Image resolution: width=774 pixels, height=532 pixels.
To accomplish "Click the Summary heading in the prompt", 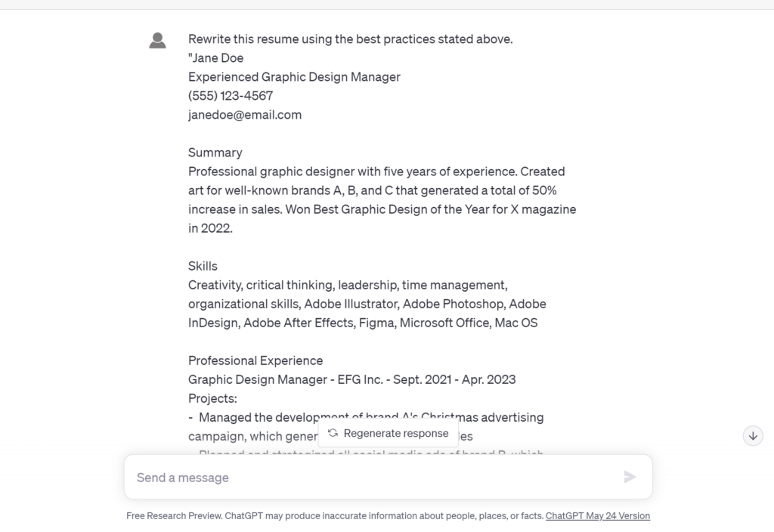I will tap(215, 153).
